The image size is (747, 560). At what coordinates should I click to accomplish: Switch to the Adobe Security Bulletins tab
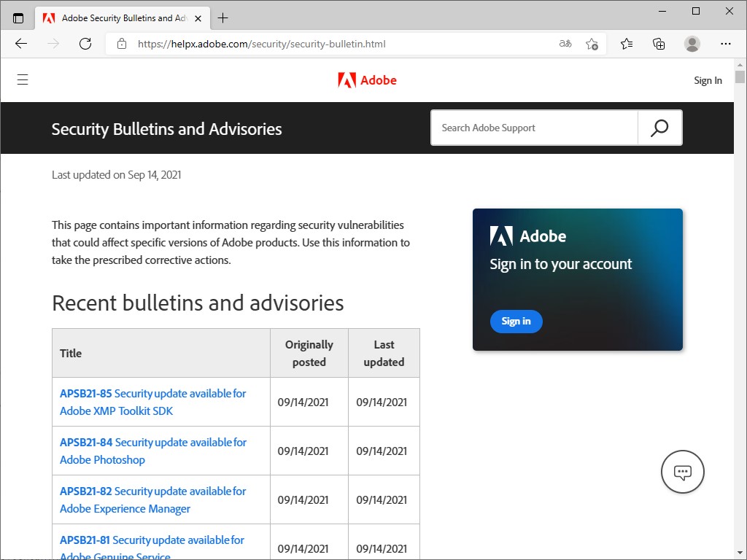117,17
